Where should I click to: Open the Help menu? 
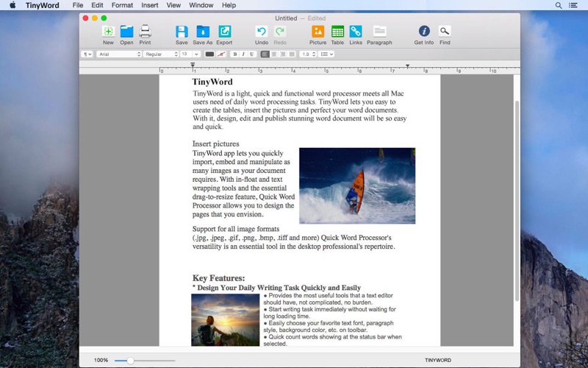coord(229,5)
